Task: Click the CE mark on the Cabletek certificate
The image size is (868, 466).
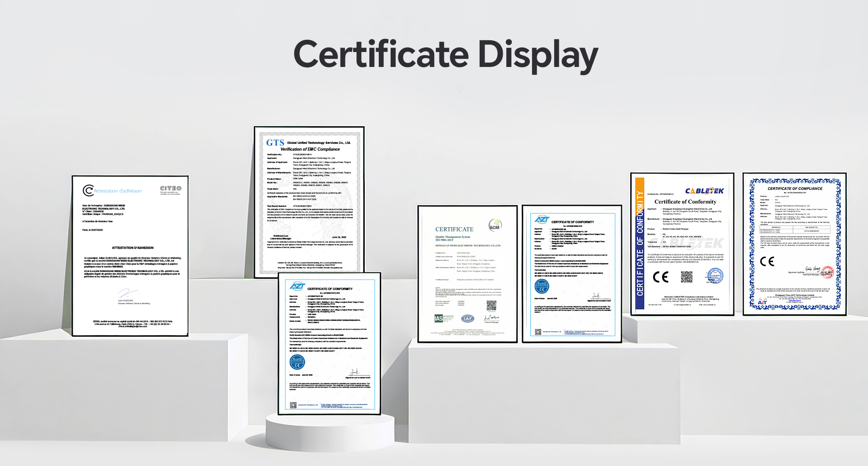Action: (x=660, y=277)
